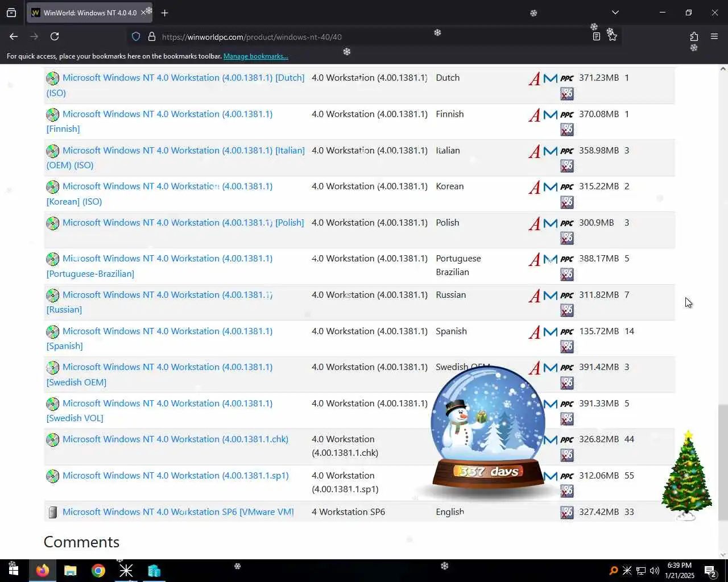Open the network icon in system tray
728x582 pixels.
coord(641,571)
